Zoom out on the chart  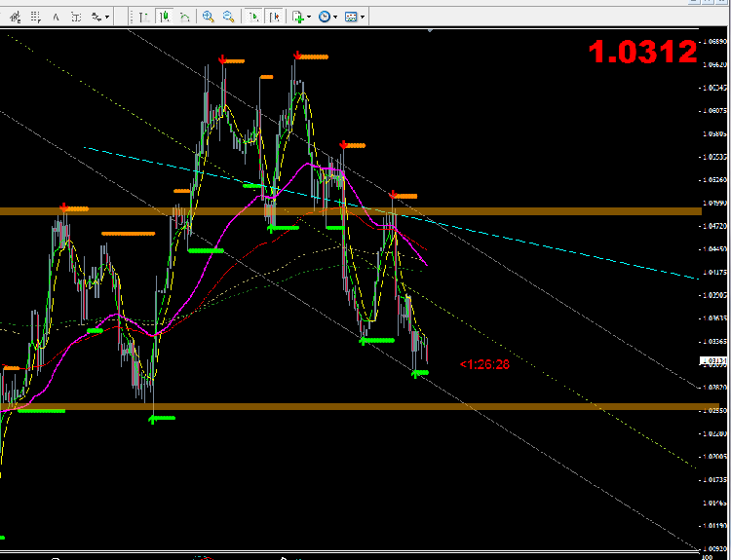click(228, 18)
